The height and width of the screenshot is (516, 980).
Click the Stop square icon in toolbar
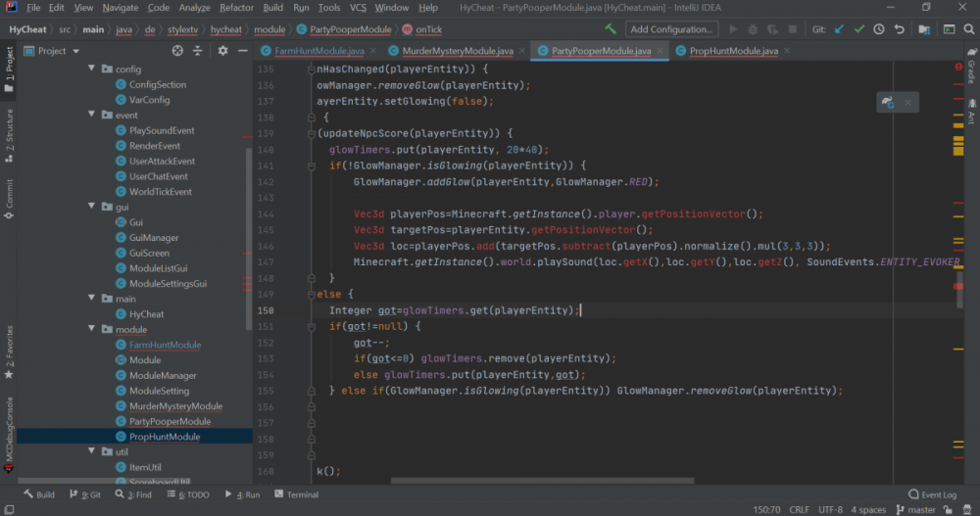pos(793,29)
